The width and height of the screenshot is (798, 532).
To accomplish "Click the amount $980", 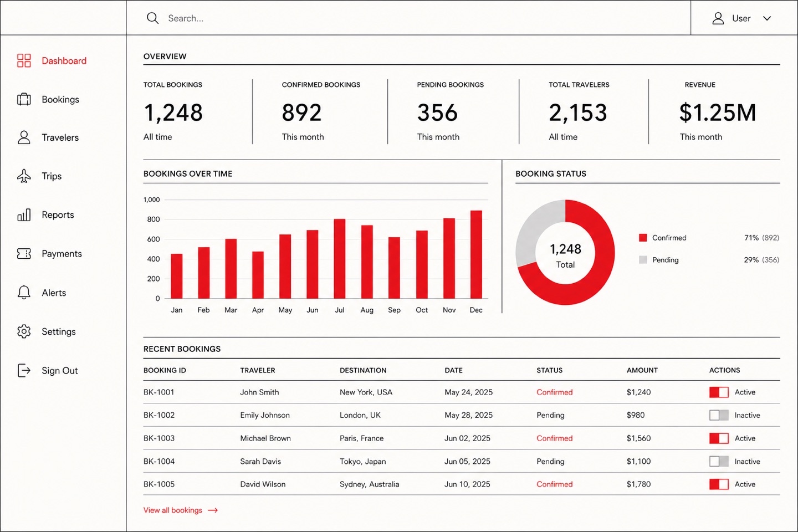I will click(x=636, y=415).
